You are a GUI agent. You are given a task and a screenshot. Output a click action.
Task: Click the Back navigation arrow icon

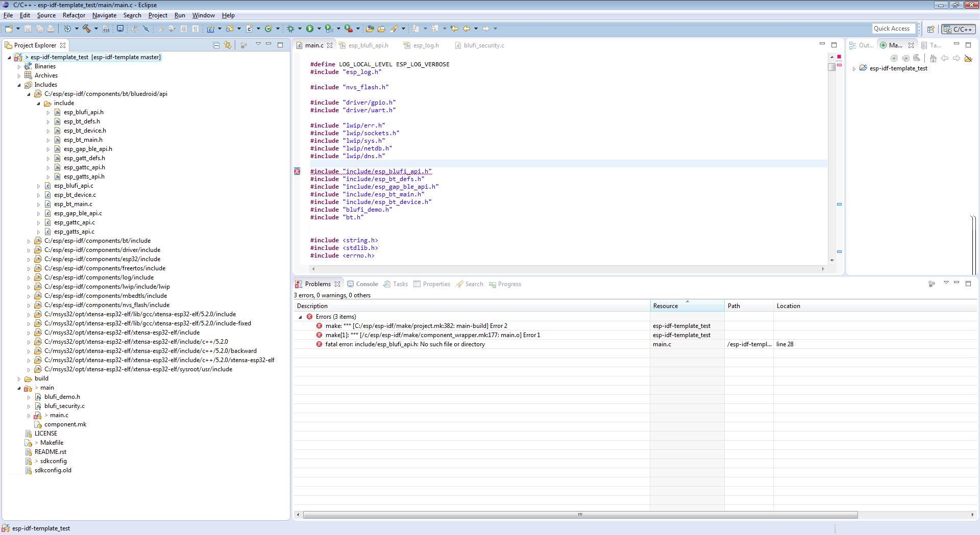tap(467, 29)
